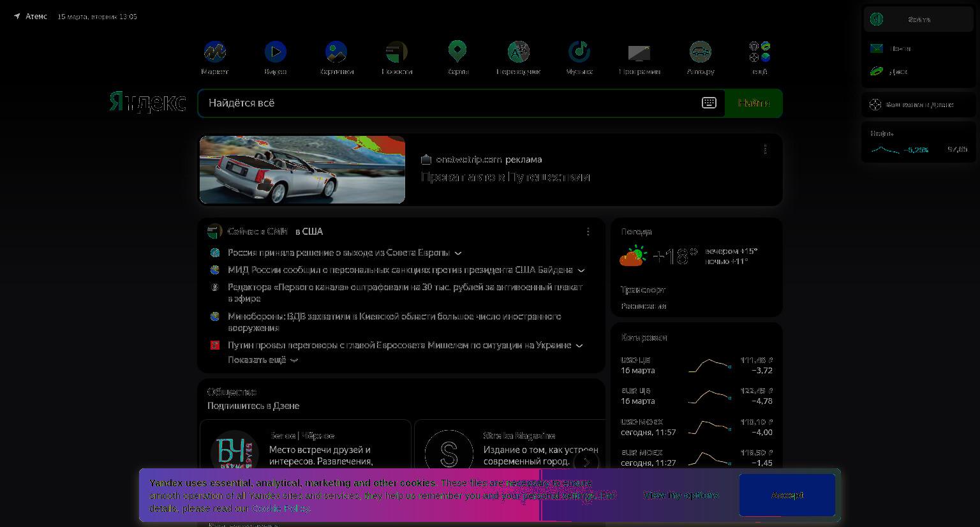This screenshot has width=980, height=527.
Task: Open the three-dot menu of the news block
Action: (x=588, y=232)
